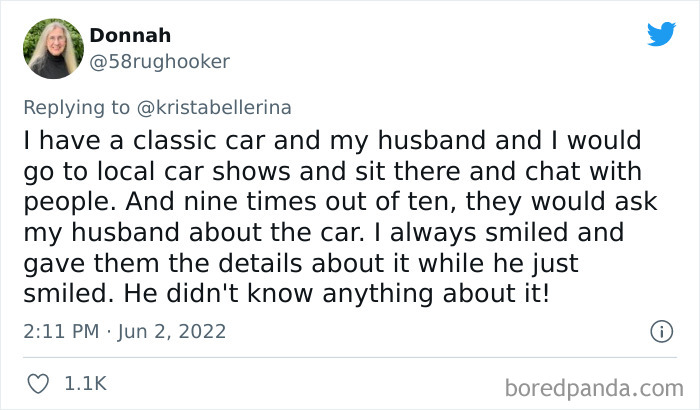700x410 pixels.
Task: View the 1.1K likes count
Action: [86, 383]
